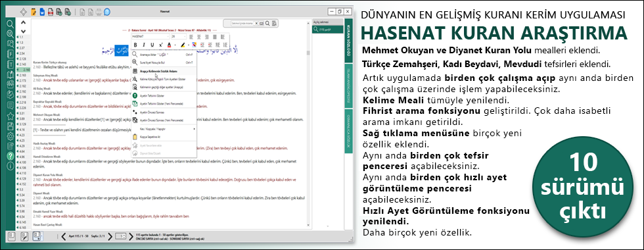Screen dimensions: 644x250
Task: Go to next verse with down chevron
Action: point(24,32)
